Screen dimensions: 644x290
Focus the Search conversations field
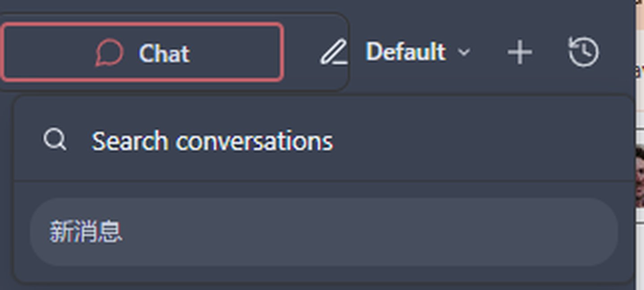[313, 141]
